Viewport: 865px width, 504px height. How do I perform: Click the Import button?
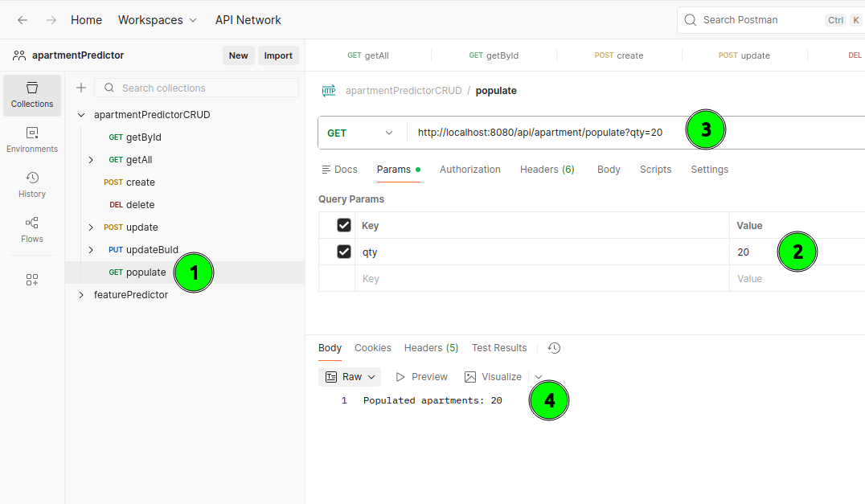(278, 55)
